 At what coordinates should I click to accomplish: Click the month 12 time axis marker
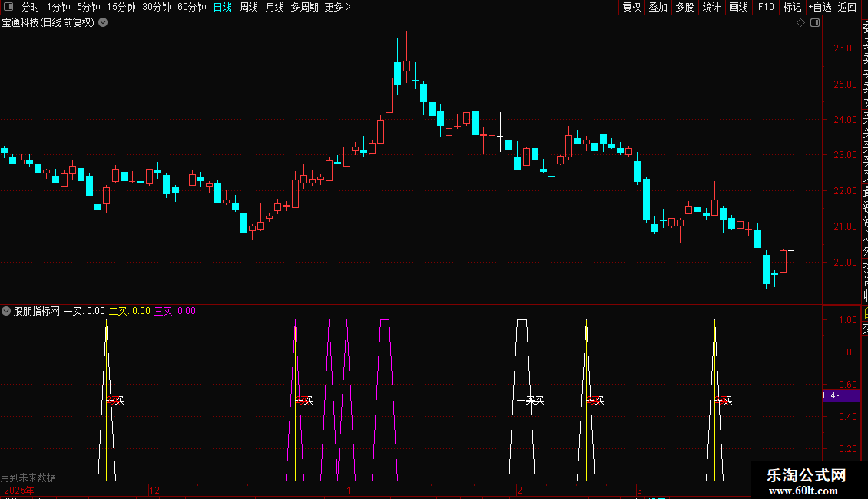tap(154, 490)
